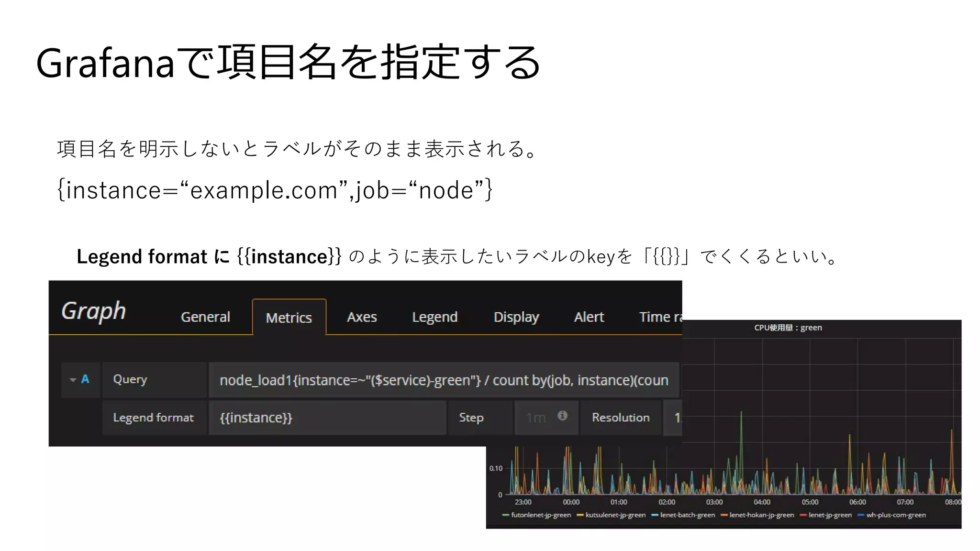Image resolution: width=980 pixels, height=551 pixels.
Task: Click the CPU使用量 : green panel title
Action: click(x=788, y=328)
